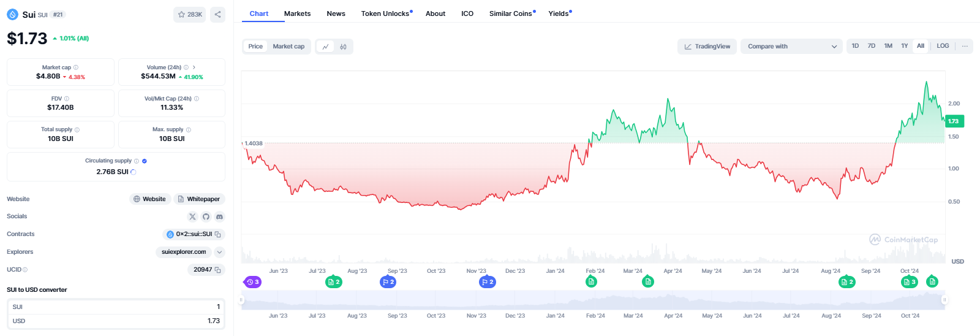Open the Sui Website link
The height and width of the screenshot is (336, 980).
[x=150, y=199]
